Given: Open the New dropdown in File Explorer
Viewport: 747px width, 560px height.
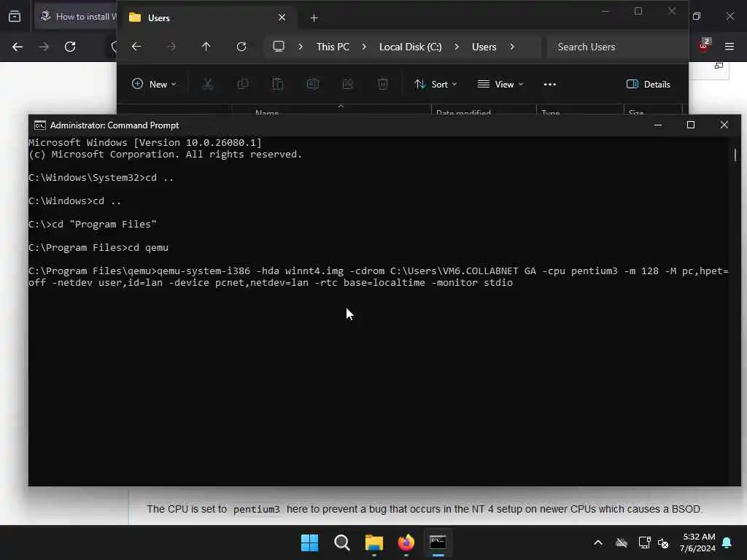Looking at the screenshot, I should click(154, 85).
